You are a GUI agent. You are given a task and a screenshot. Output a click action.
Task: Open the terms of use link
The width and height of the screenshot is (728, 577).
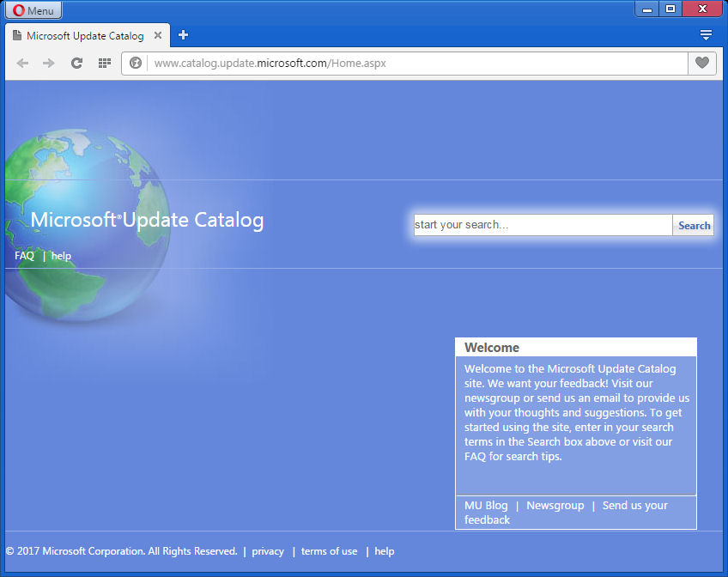(x=329, y=551)
